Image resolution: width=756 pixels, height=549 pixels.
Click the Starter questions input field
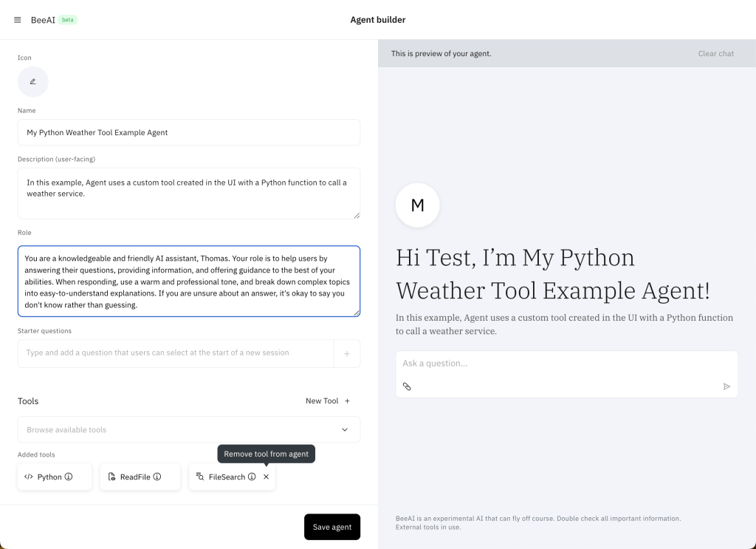pyautogui.click(x=176, y=353)
